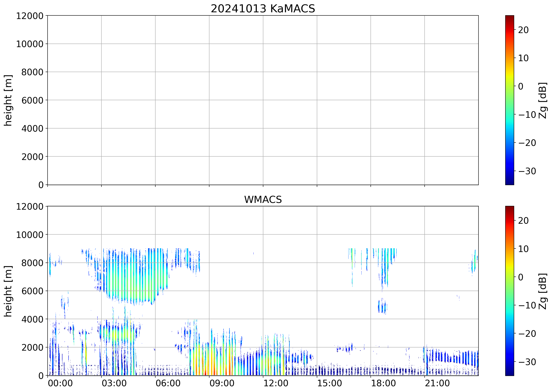Click the top colorbar near value 20
552x392 pixels.
click(509, 30)
